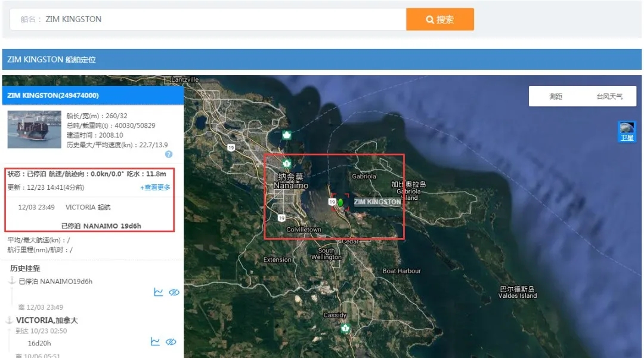Image resolution: width=644 pixels, height=358 pixels.
Task: Hide the NANAIMO stop with its eye icon
Action: [x=174, y=292]
